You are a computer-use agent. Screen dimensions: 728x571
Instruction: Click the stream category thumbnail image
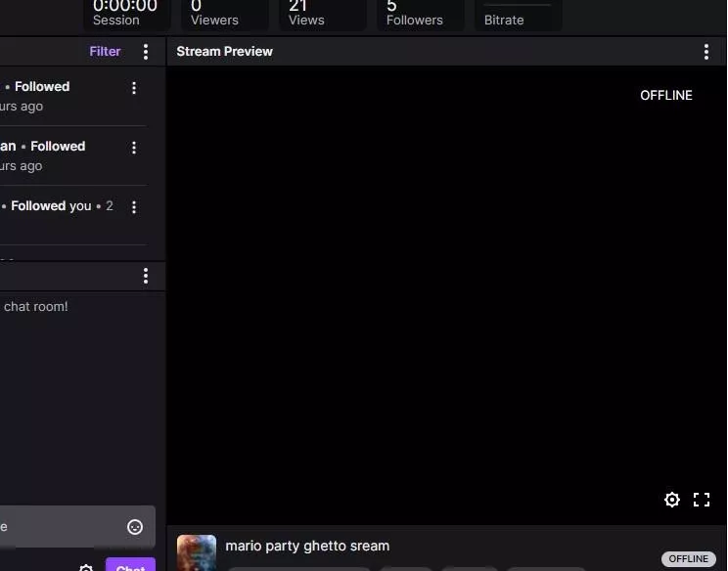pos(197,552)
